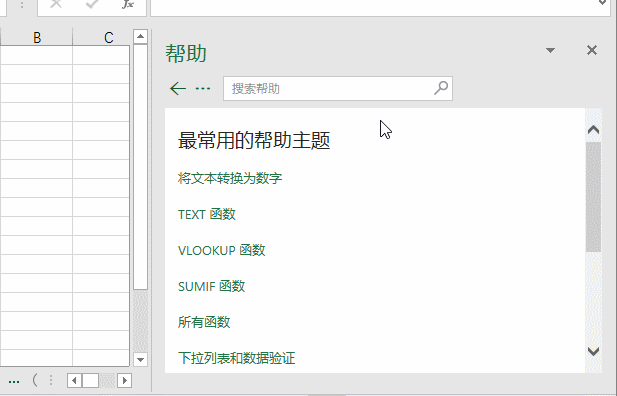
Task: Open the Insert Function fx icon
Action: [127, 4]
